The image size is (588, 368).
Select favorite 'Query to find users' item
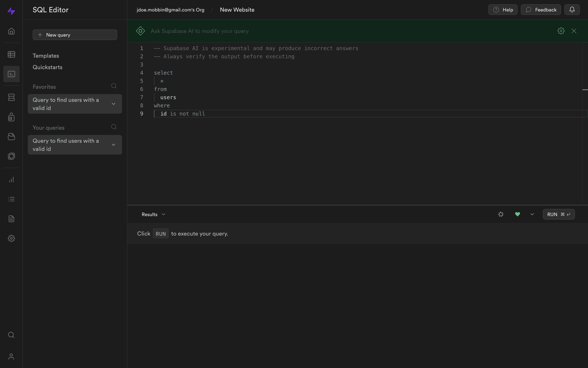(x=75, y=104)
